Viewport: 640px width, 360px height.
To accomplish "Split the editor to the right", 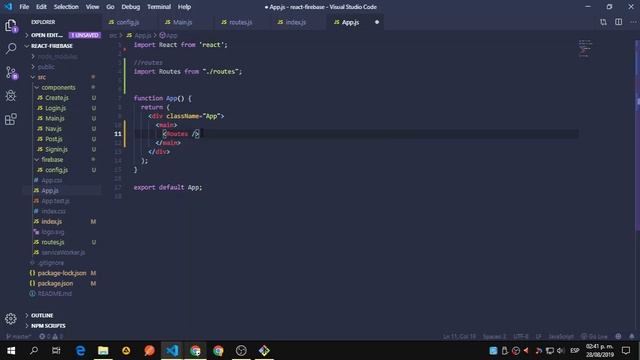I will (x=619, y=22).
